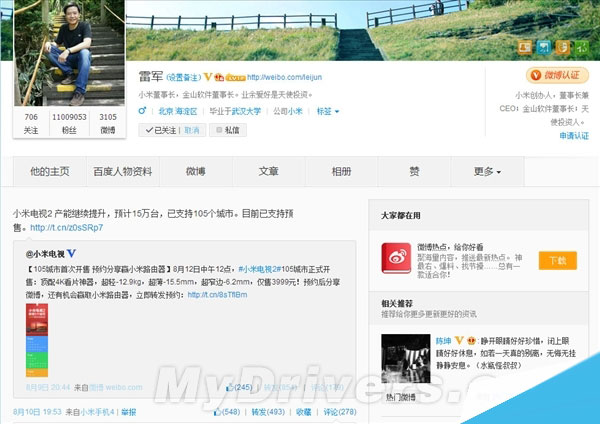Open the 微博 tab in navigation bar
The height and width of the screenshot is (424, 600).
[x=196, y=171]
